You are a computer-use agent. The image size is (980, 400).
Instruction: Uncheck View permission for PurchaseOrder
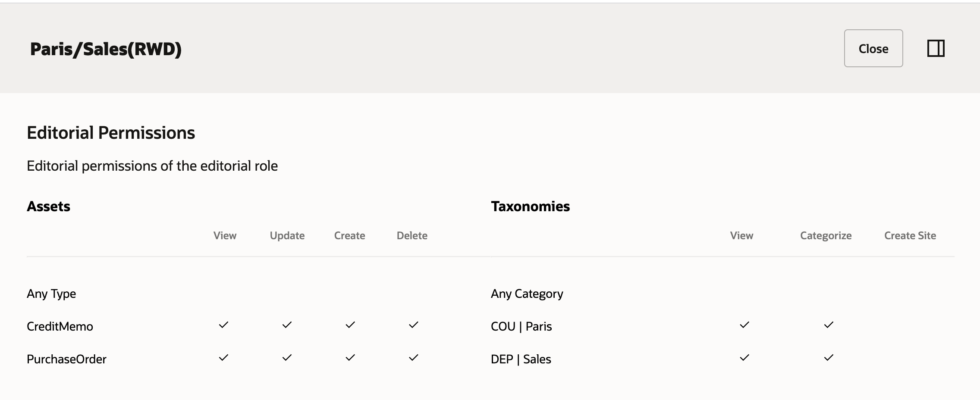coord(224,358)
